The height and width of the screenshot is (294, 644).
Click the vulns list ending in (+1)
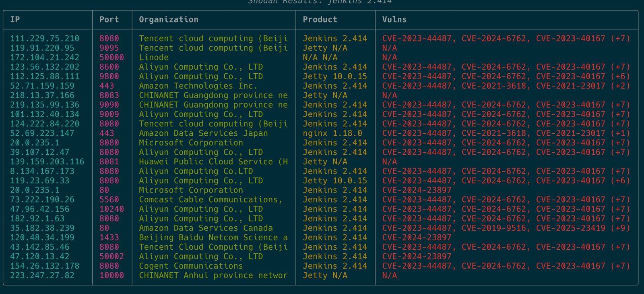tap(506, 133)
